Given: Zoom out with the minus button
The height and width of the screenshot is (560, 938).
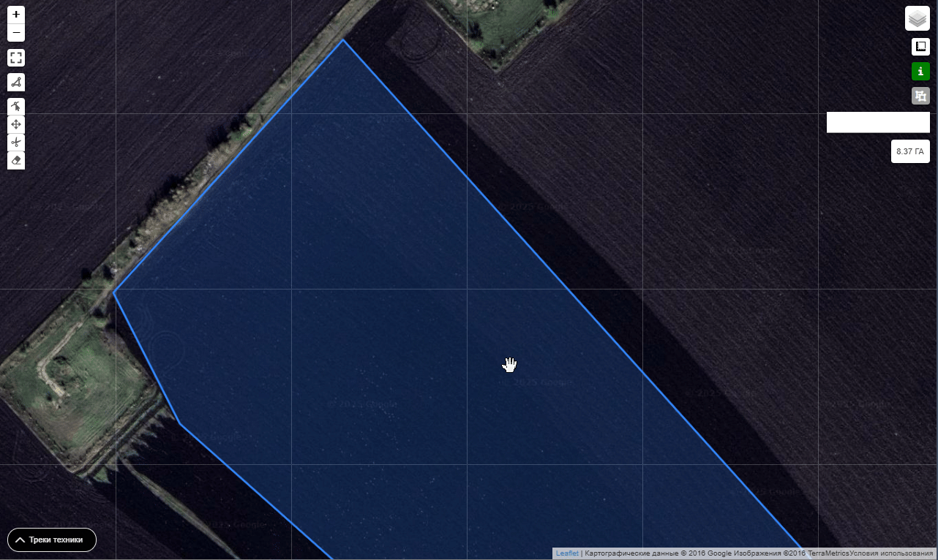Looking at the screenshot, I should pyautogui.click(x=16, y=33).
